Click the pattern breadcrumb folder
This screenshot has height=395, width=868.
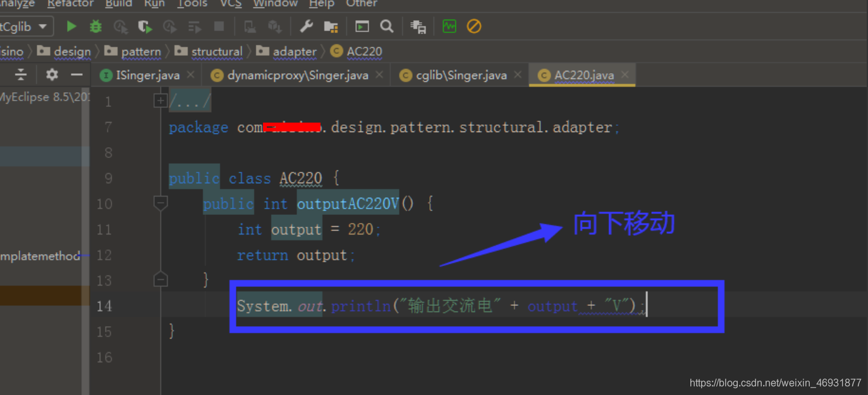(x=133, y=51)
